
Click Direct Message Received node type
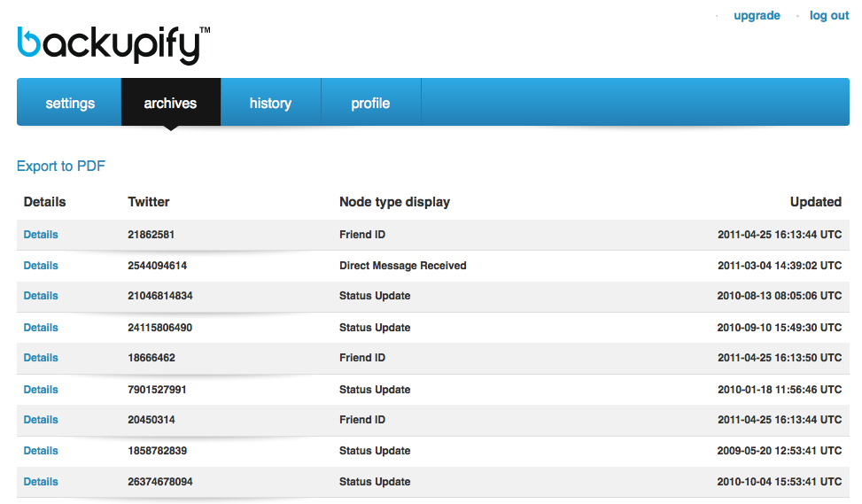403,266
